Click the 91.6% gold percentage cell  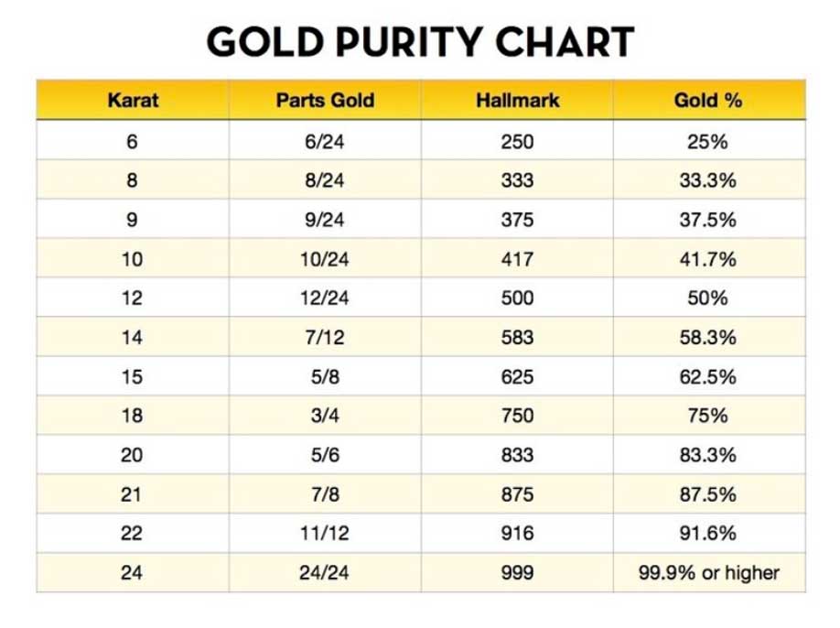(x=708, y=533)
